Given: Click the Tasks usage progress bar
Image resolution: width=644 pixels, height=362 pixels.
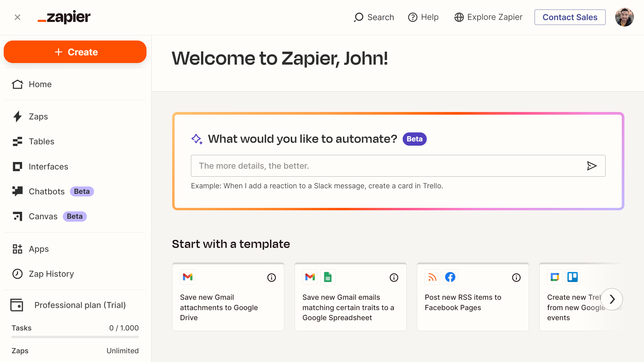Looking at the screenshot, I should pyautogui.click(x=75, y=337).
